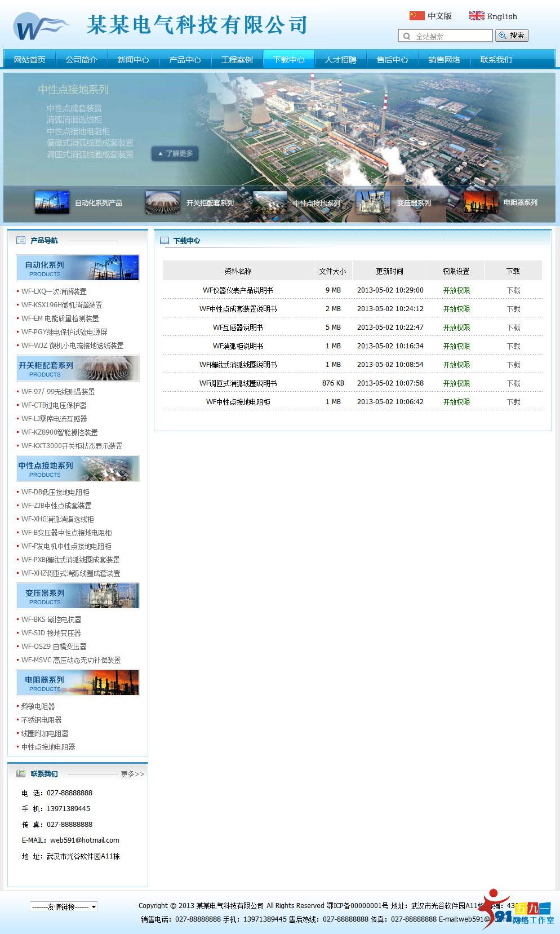This screenshot has height=934, width=560.
Task: Switch to English version flag
Action: click(x=477, y=16)
